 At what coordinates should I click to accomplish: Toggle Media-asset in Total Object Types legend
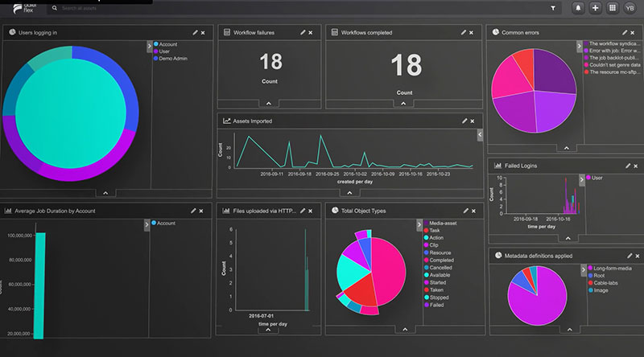pos(440,223)
